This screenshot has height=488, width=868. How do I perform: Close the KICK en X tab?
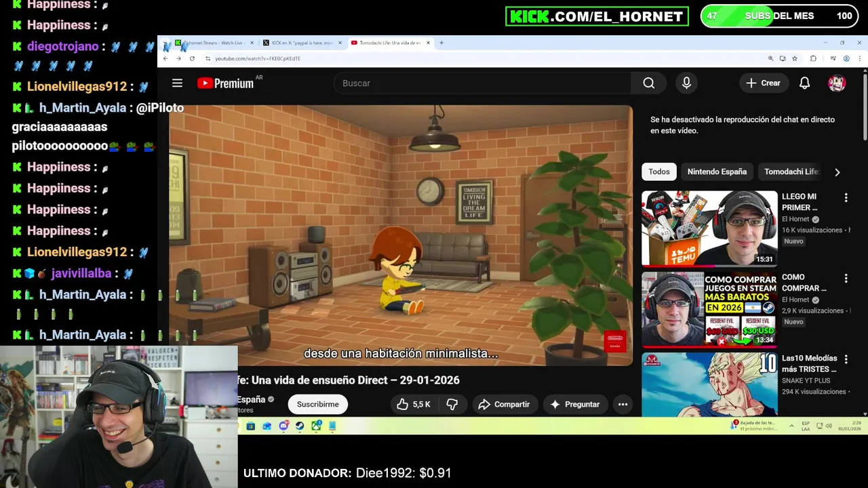pyautogui.click(x=340, y=43)
